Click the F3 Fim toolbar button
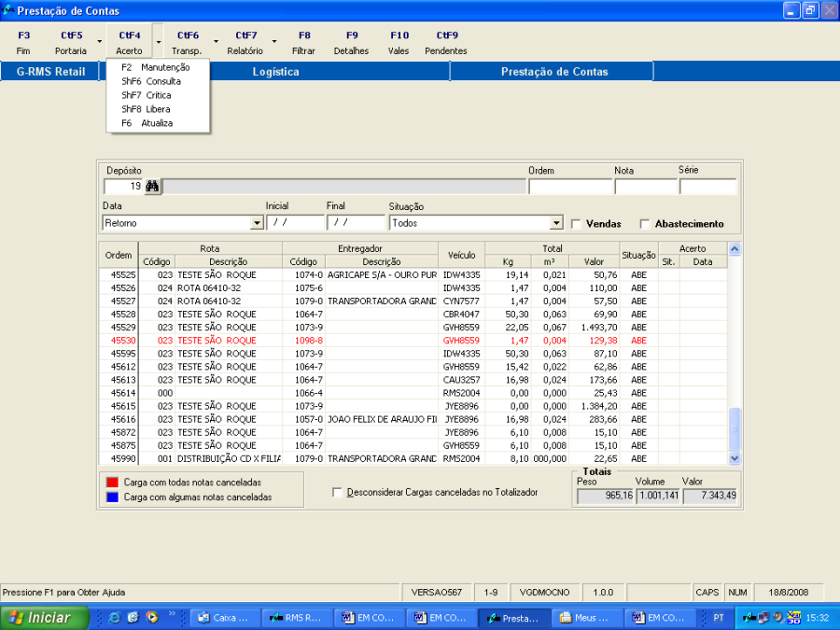The image size is (840, 630). [23, 43]
